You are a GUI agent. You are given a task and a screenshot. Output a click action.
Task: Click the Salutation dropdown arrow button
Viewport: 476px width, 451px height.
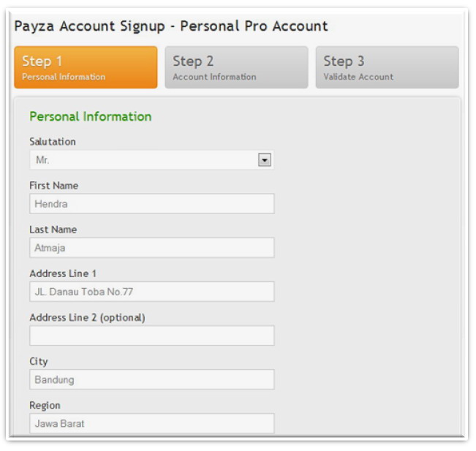(265, 160)
